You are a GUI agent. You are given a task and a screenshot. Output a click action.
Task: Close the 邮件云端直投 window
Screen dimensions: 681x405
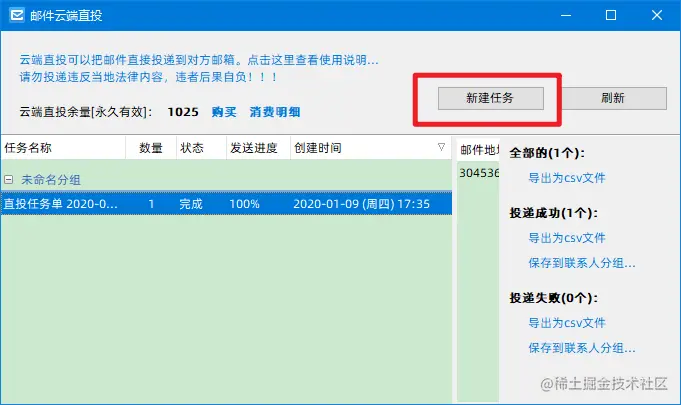[657, 15]
